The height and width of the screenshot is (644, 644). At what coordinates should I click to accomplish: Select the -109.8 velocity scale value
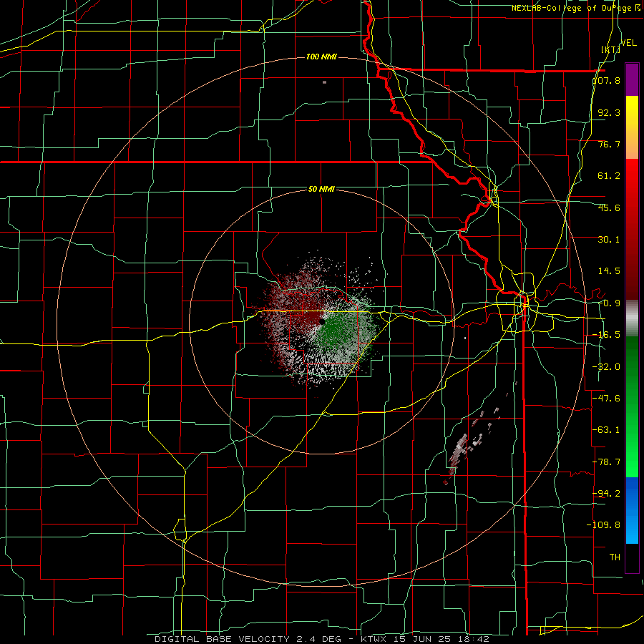point(604,525)
